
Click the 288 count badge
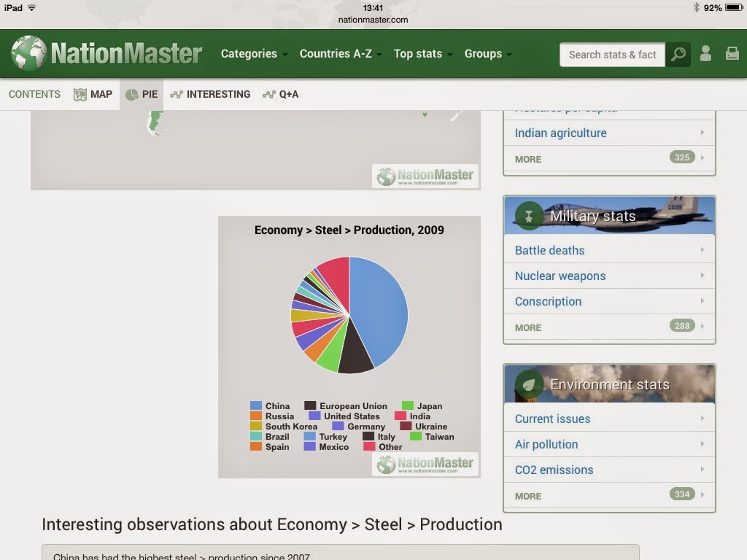682,326
